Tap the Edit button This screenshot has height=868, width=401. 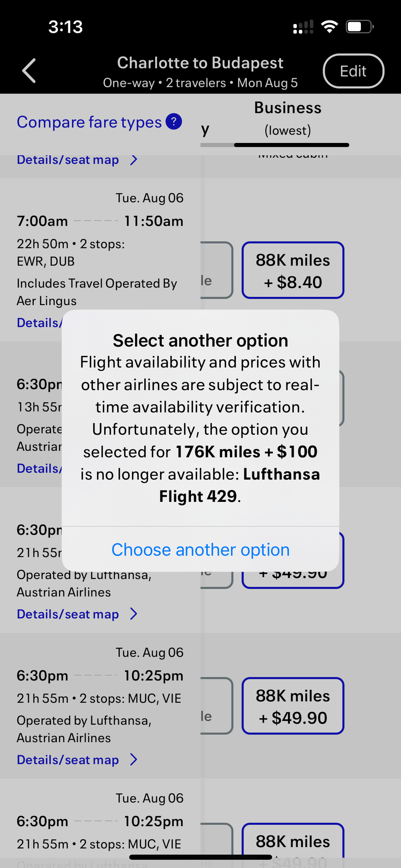pyautogui.click(x=353, y=71)
